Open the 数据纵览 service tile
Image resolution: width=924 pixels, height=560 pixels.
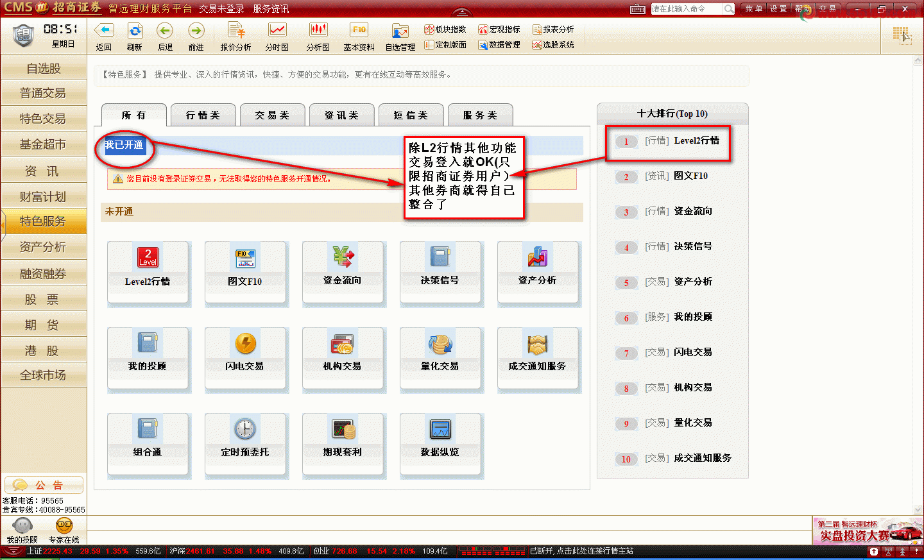[x=440, y=444]
